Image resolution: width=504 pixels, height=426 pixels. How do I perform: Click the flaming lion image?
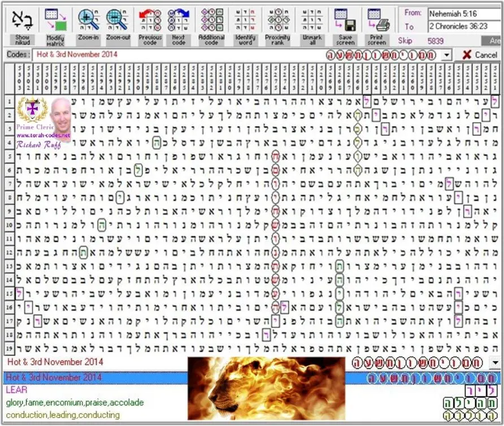click(x=267, y=389)
